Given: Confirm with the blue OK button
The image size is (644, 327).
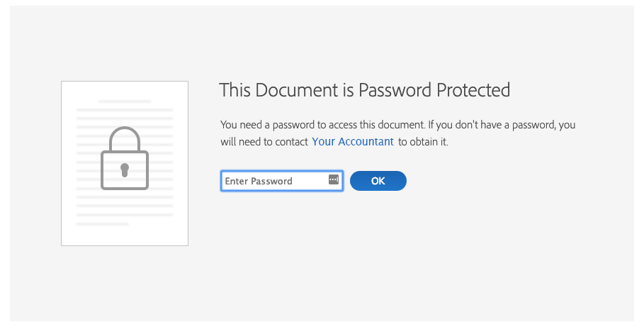Looking at the screenshot, I should [378, 181].
